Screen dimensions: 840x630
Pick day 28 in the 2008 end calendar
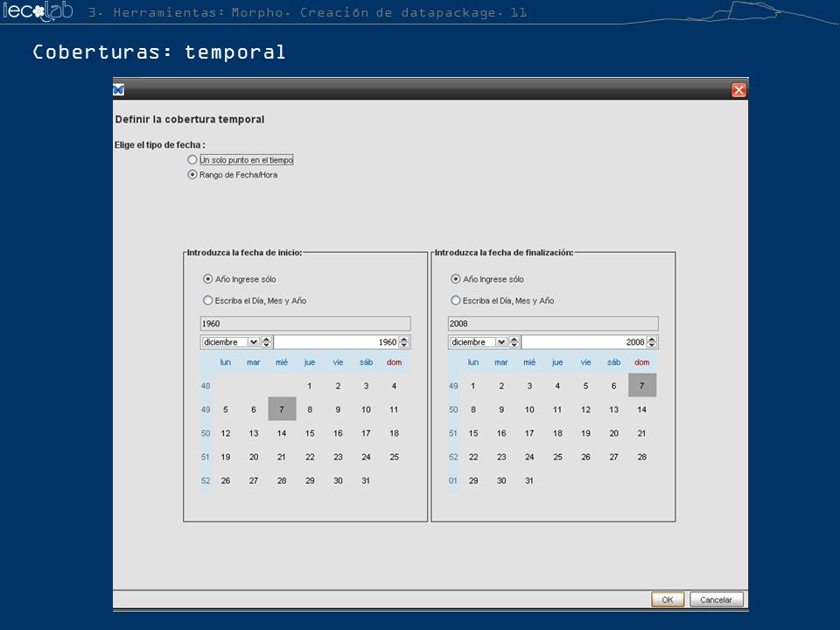[641, 457]
